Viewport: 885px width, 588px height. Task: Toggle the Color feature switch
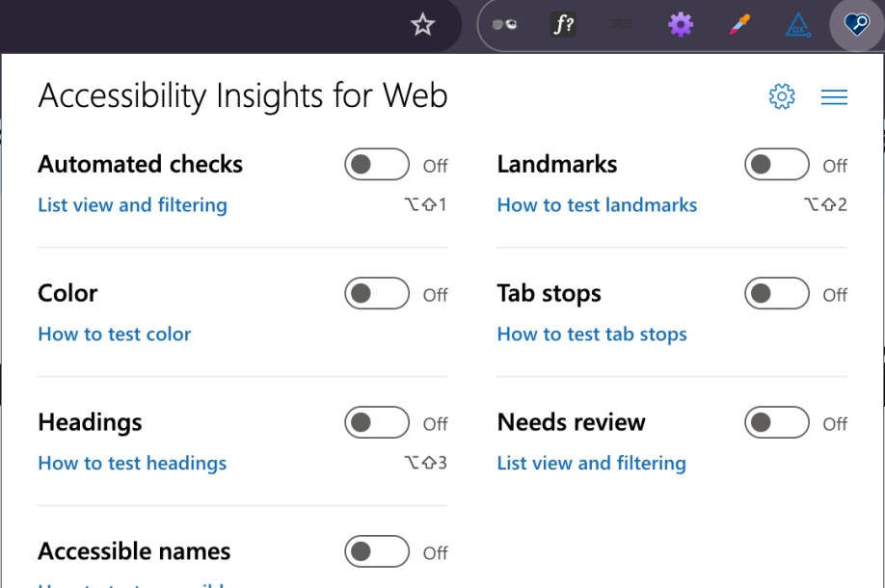tap(376, 293)
